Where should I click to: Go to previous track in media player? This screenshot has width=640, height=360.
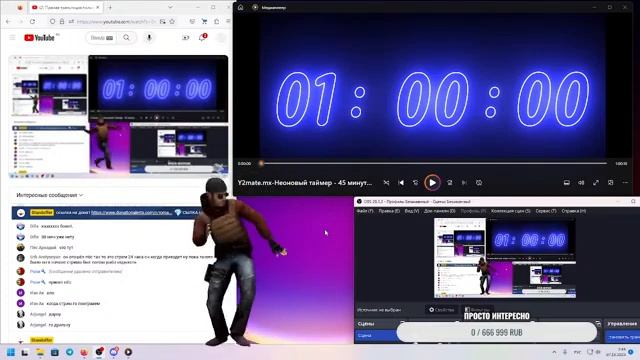tap(401, 183)
